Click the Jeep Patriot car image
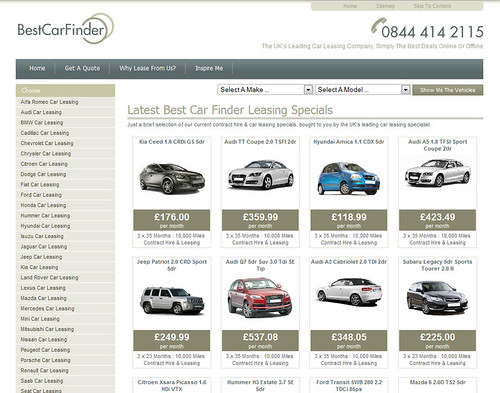Image resolution: width=500 pixels, height=393 pixels. 172,301
